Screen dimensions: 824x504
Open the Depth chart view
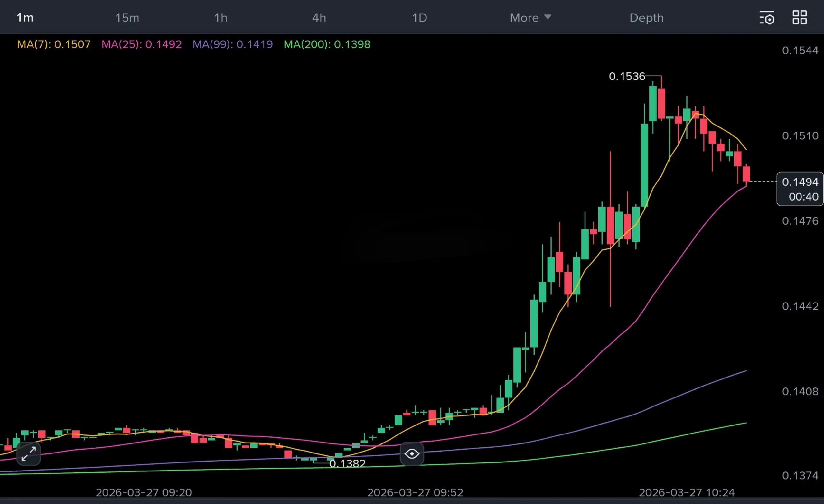646,18
